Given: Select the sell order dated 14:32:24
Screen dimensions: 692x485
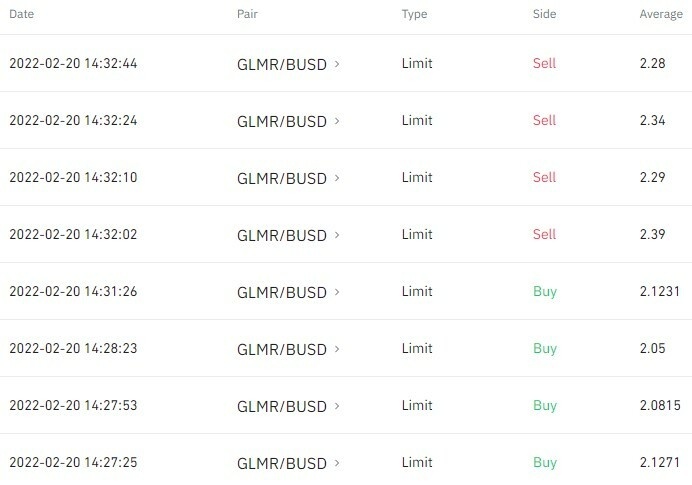Looking at the screenshot, I should click(x=73, y=121).
